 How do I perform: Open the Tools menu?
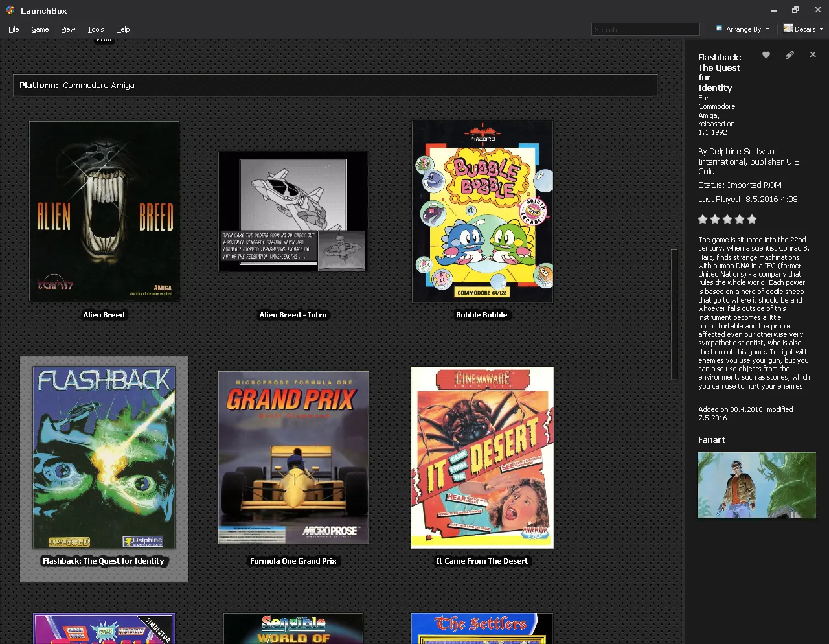(x=96, y=29)
